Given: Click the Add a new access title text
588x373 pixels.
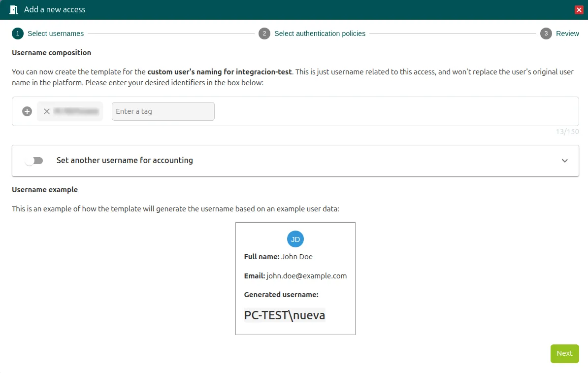Looking at the screenshot, I should [55, 10].
